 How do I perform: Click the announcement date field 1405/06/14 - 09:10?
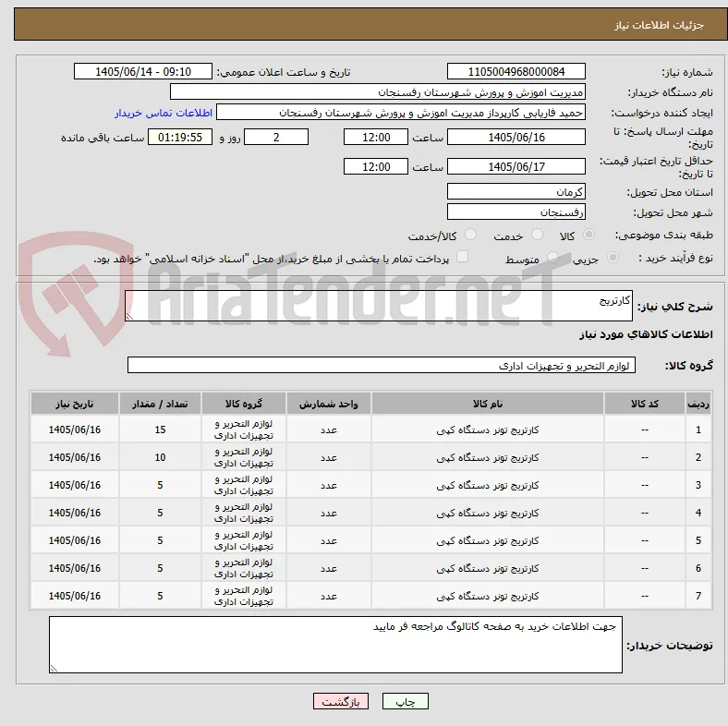[x=143, y=71]
